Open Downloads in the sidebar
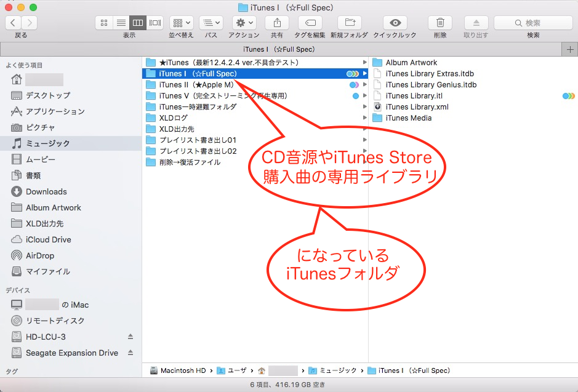The height and width of the screenshot is (392, 578). point(46,191)
